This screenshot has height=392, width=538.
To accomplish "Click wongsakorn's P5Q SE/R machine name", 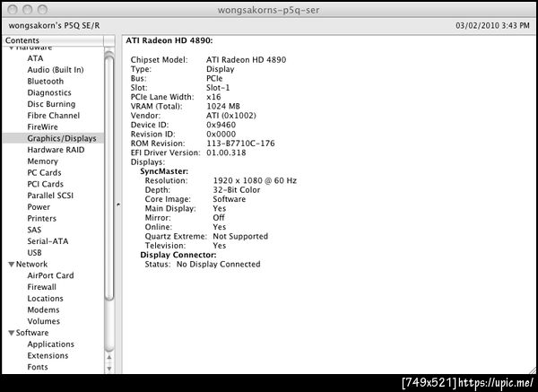I will pos(54,26).
